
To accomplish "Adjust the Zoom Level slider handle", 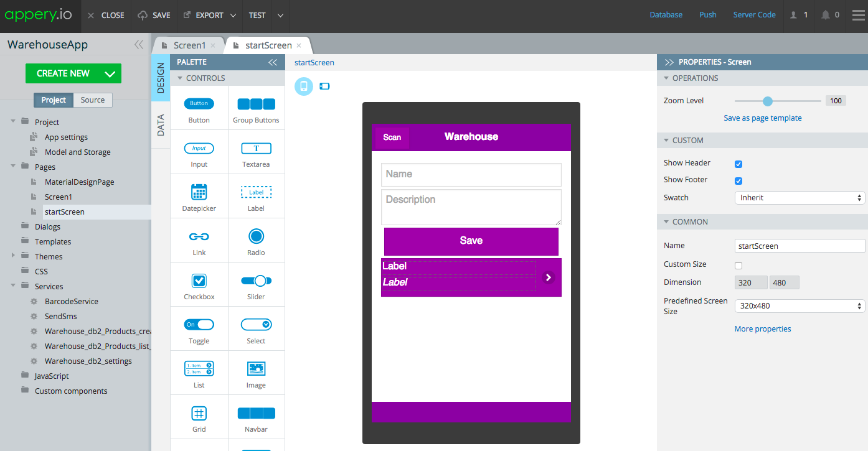I will pos(768,101).
